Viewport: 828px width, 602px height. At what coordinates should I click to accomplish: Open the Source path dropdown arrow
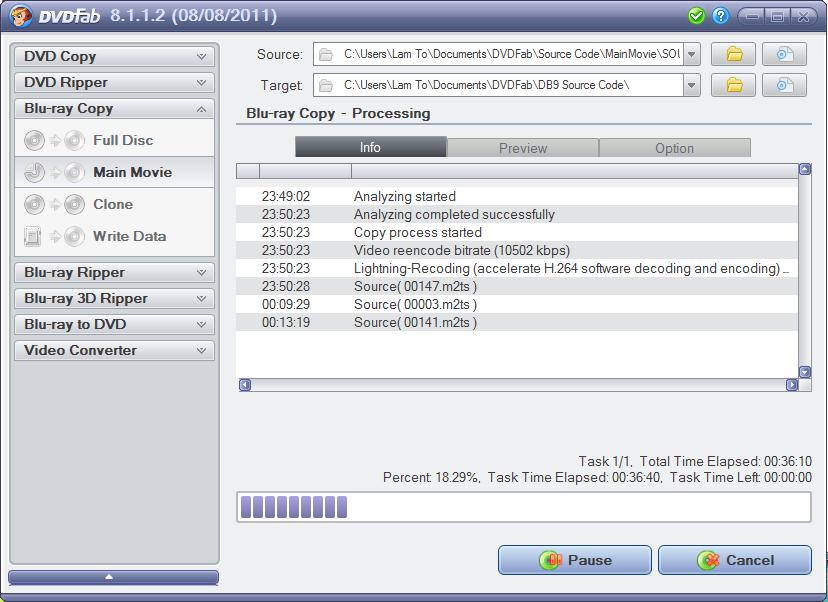click(x=691, y=54)
